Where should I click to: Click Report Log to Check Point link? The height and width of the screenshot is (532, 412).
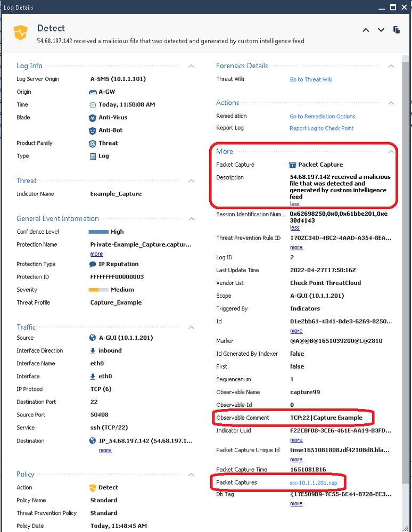click(322, 128)
